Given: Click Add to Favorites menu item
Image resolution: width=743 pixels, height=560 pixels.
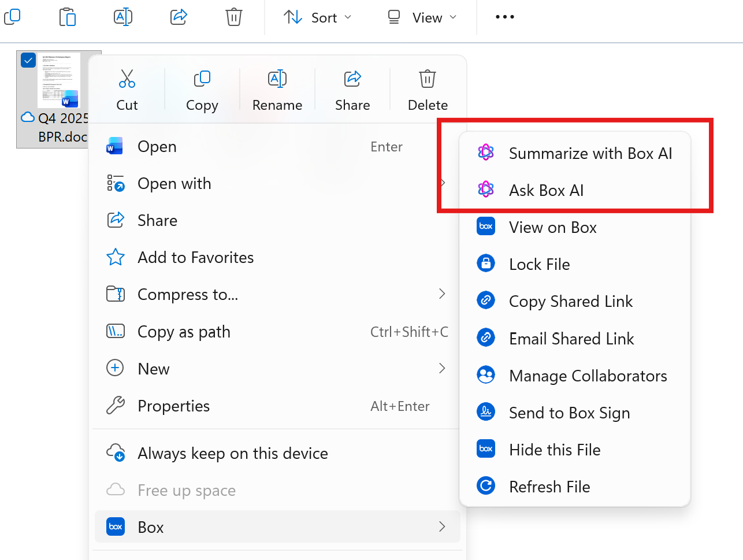Looking at the screenshot, I should click(x=195, y=258).
